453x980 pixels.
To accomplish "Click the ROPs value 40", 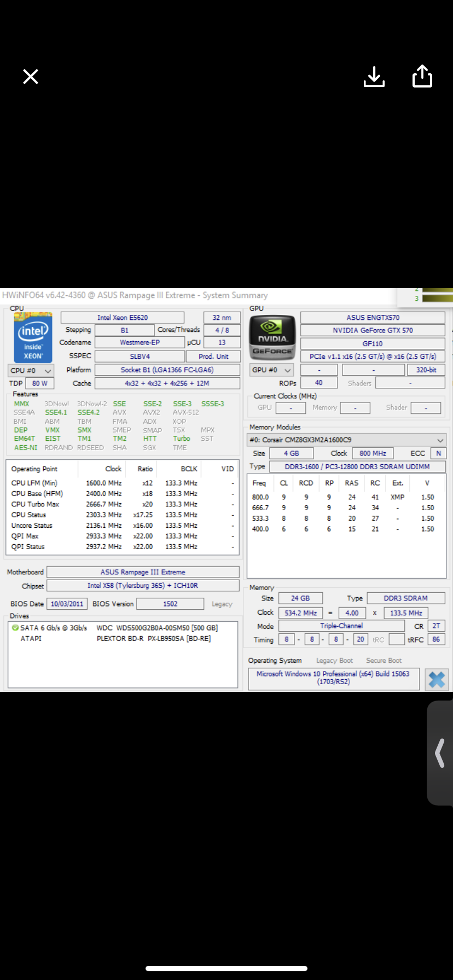I will click(x=319, y=383).
